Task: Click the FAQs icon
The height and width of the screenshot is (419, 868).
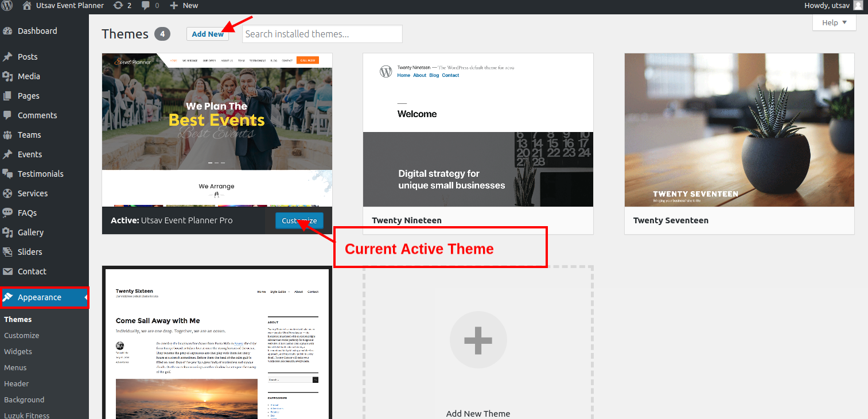Action: point(7,213)
